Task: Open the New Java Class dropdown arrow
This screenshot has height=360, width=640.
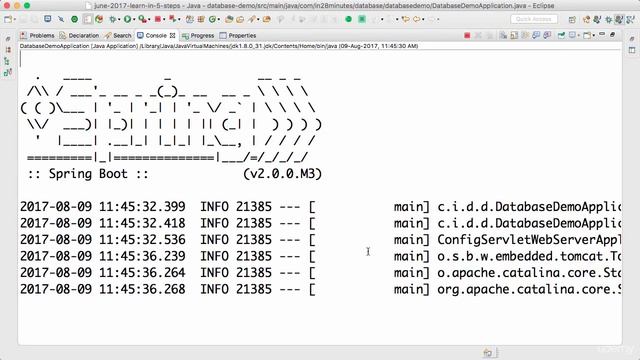Action: pyautogui.click(x=218, y=19)
